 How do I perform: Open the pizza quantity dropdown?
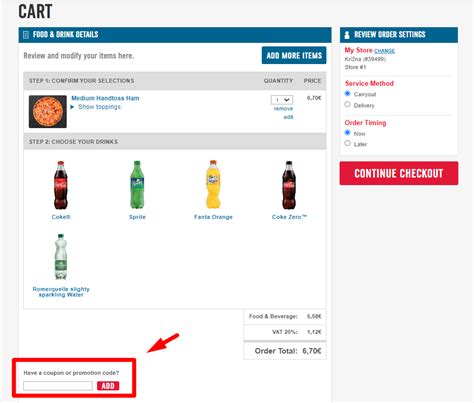point(282,100)
